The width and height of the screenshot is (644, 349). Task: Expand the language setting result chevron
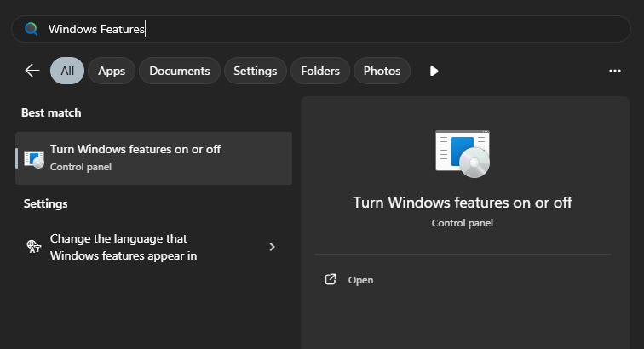click(x=272, y=247)
